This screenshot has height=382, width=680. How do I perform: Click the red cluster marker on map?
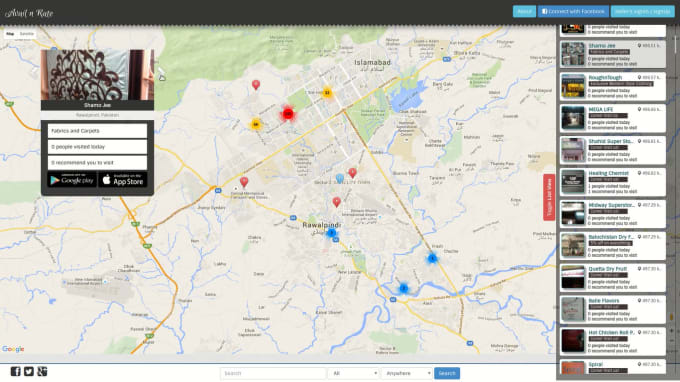(288, 114)
